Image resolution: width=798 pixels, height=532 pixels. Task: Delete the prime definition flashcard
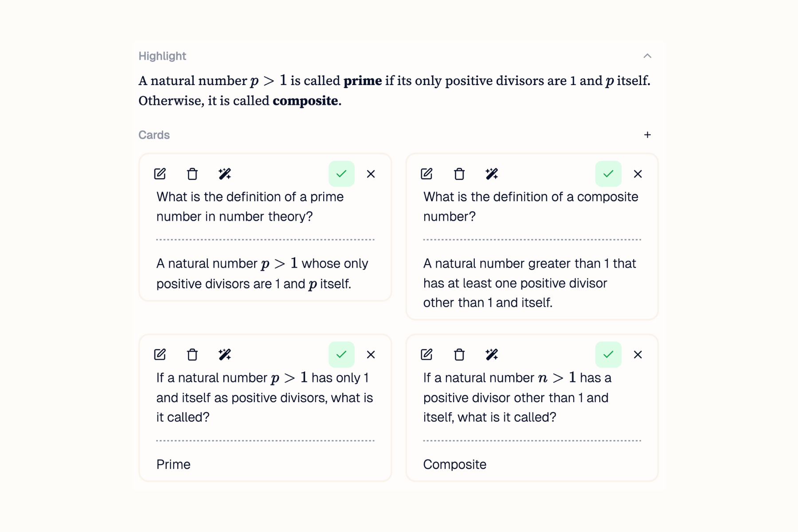point(192,174)
